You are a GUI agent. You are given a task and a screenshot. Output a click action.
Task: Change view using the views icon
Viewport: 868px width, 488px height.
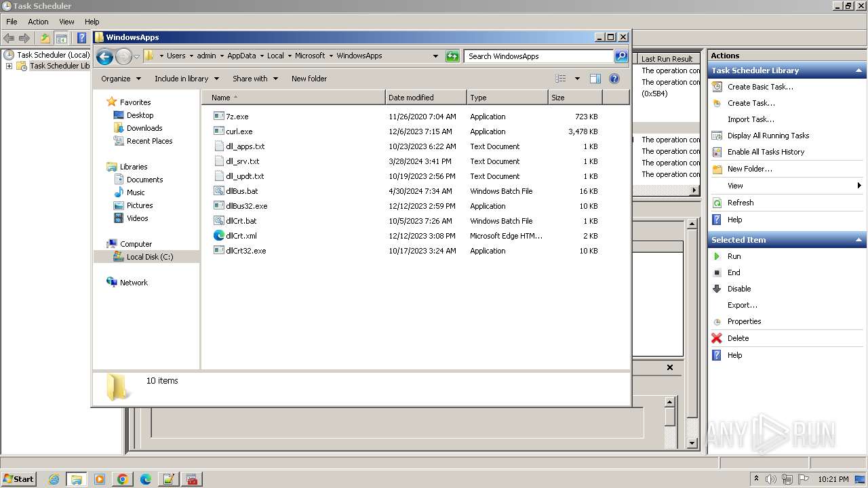560,79
